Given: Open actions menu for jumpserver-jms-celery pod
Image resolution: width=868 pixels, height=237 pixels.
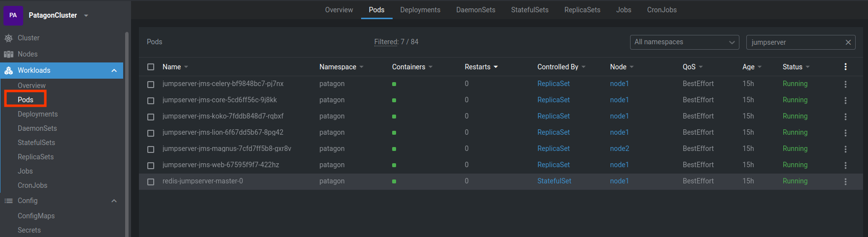Looking at the screenshot, I should tap(845, 84).
